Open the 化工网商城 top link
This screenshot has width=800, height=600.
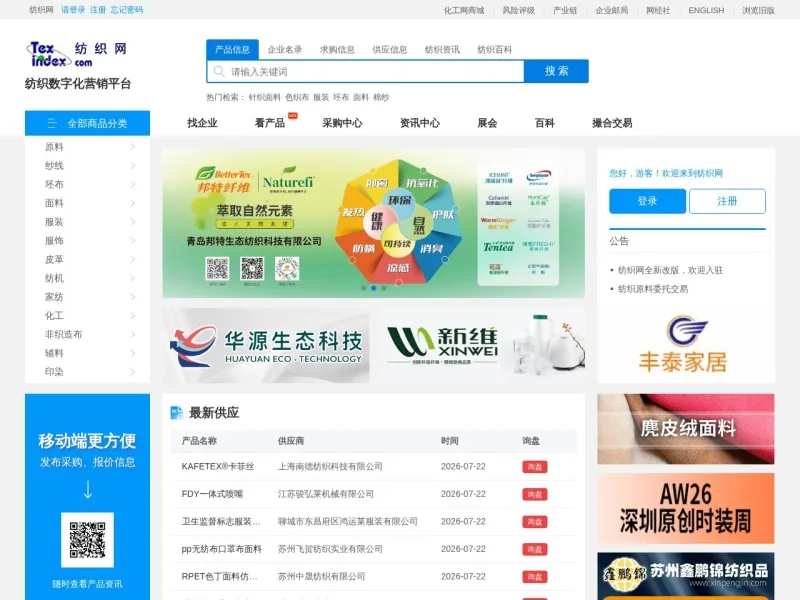click(x=464, y=10)
